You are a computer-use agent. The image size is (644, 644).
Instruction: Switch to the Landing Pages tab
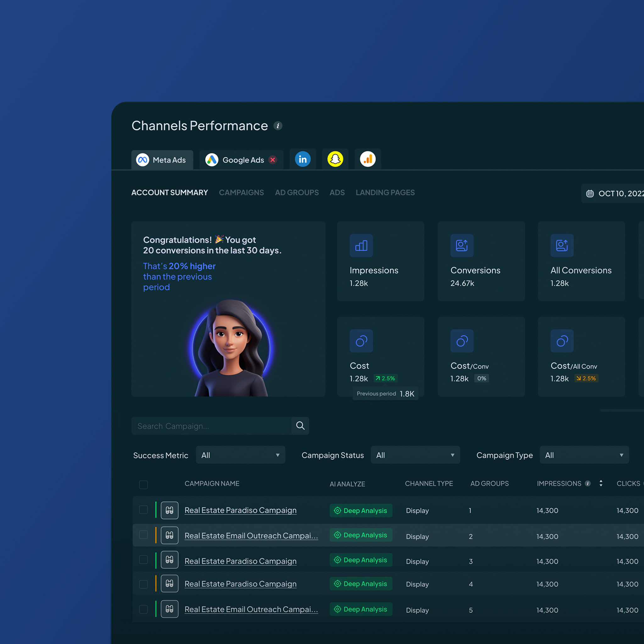[x=385, y=192]
